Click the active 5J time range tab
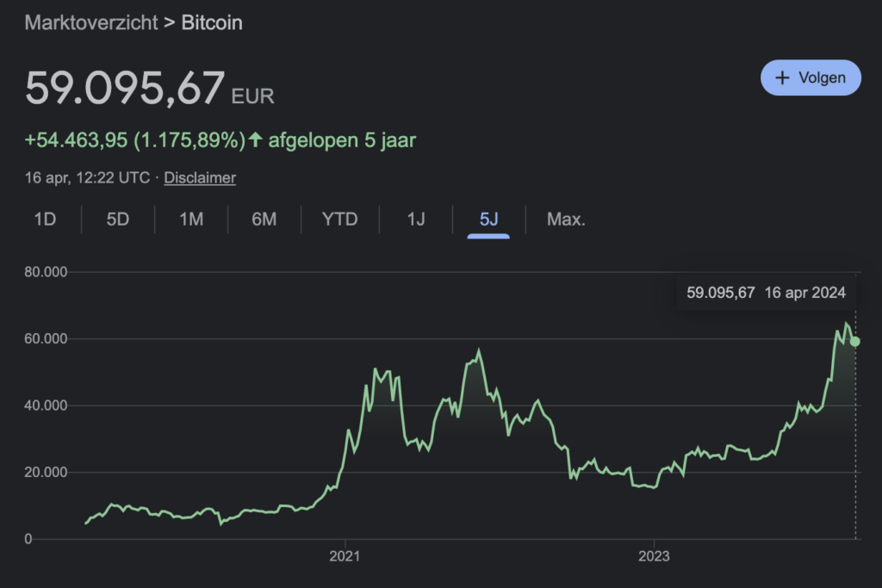 tap(488, 219)
